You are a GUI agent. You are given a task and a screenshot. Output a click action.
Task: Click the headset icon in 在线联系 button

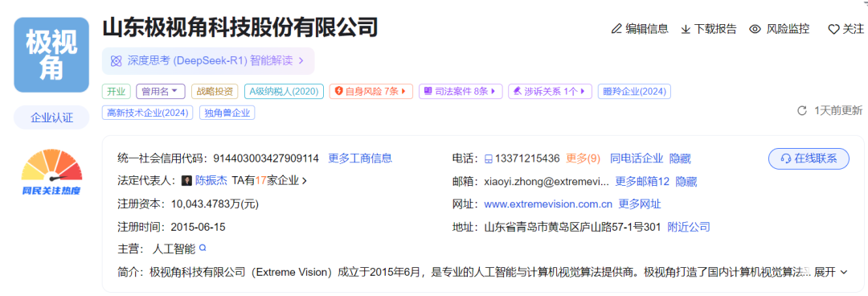click(785, 158)
